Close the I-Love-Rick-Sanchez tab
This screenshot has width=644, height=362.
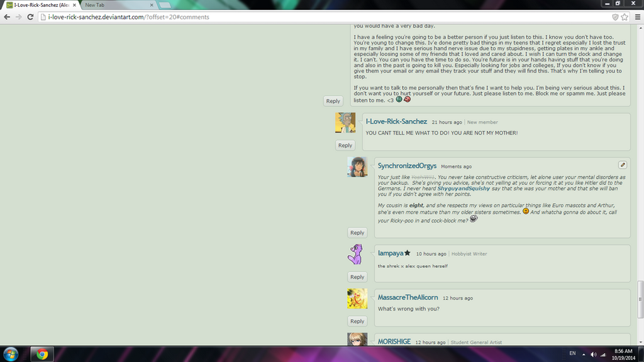pyautogui.click(x=74, y=5)
